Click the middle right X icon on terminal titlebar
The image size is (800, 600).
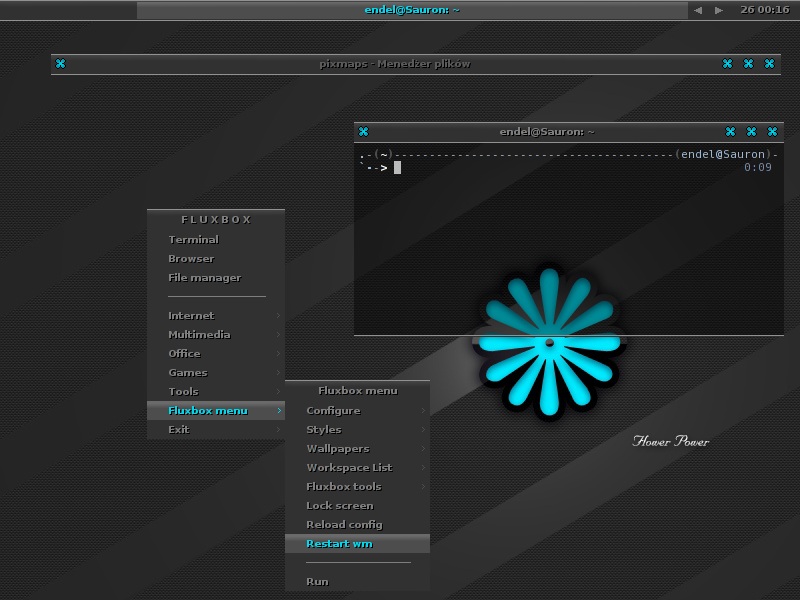pos(752,132)
